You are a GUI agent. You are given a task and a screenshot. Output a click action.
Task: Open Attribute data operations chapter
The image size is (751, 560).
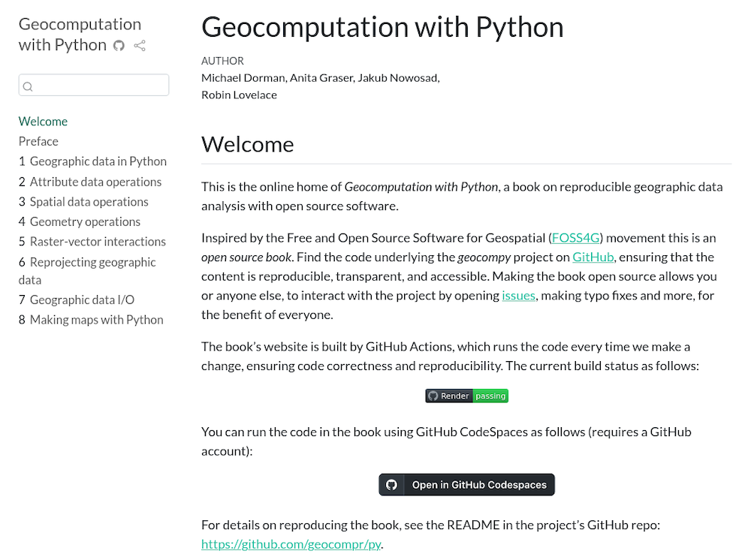click(x=90, y=182)
